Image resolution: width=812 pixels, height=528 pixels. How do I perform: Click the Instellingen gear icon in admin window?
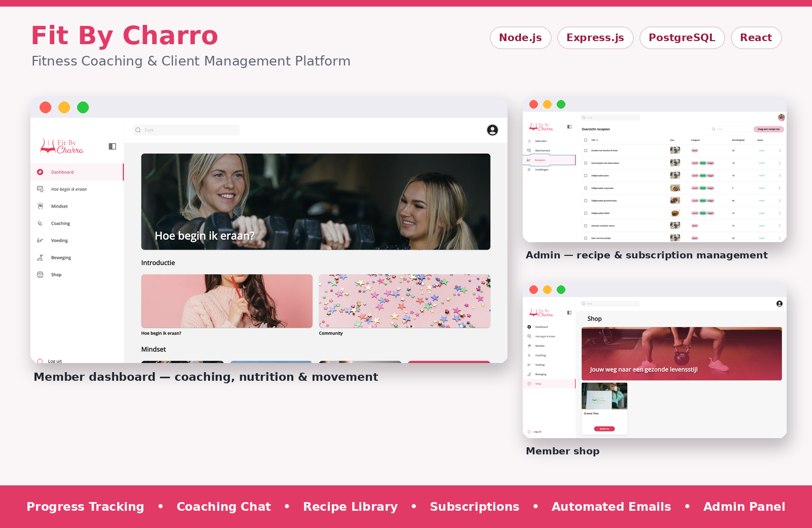point(529,170)
